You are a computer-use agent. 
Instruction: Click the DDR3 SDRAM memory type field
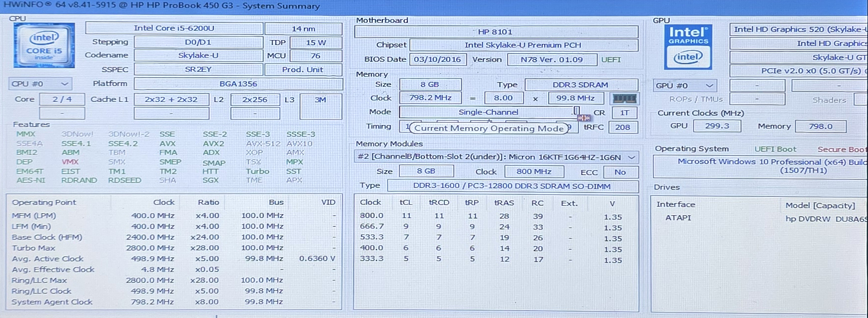(x=581, y=85)
